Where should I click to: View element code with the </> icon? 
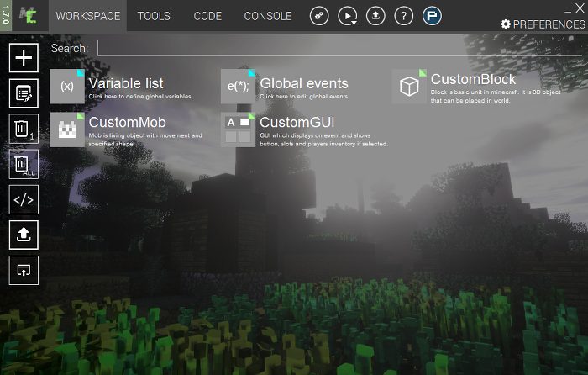[24, 199]
